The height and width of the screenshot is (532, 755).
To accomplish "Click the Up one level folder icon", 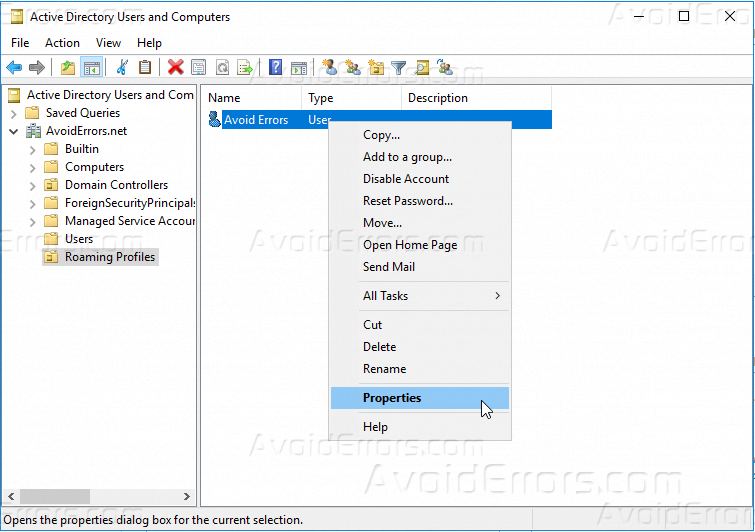I will [67, 68].
